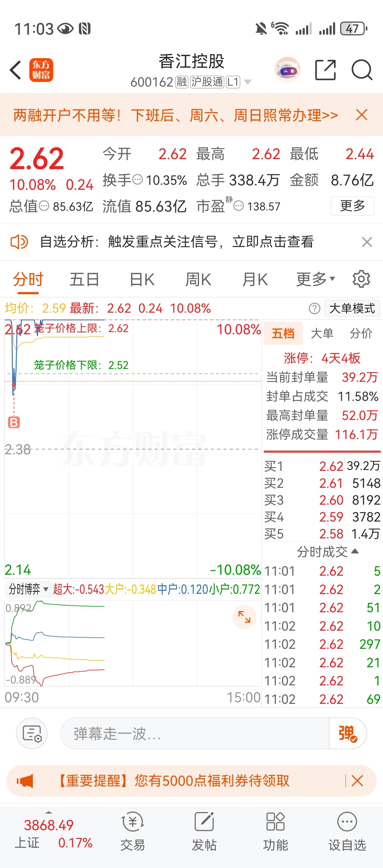Tap the battery indicator in status bar
The image size is (383, 868).
[x=354, y=29]
